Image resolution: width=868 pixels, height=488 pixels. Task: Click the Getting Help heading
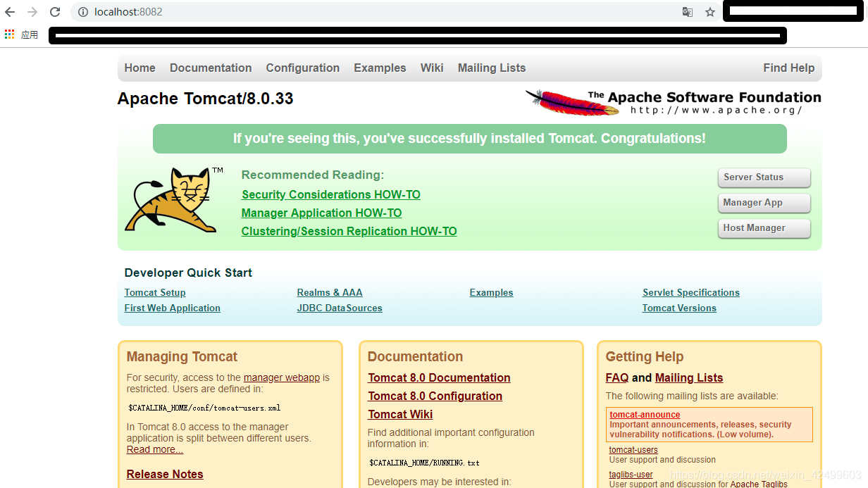tap(645, 356)
